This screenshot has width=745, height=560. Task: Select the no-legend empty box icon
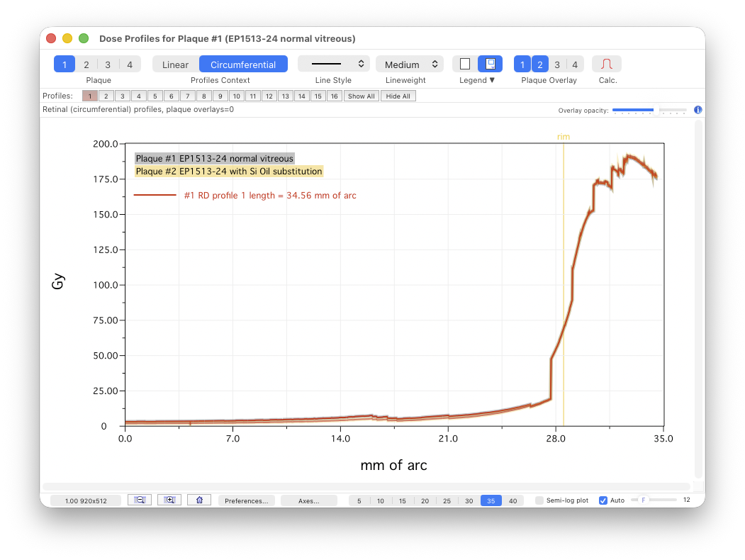coord(465,64)
